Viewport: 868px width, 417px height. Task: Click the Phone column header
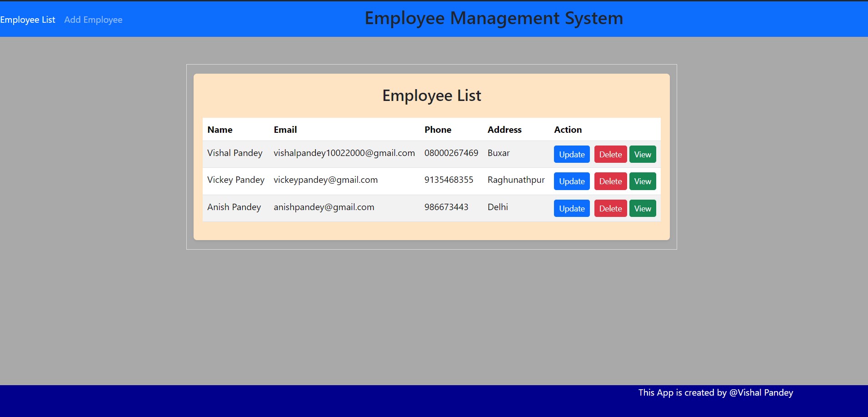[437, 130]
